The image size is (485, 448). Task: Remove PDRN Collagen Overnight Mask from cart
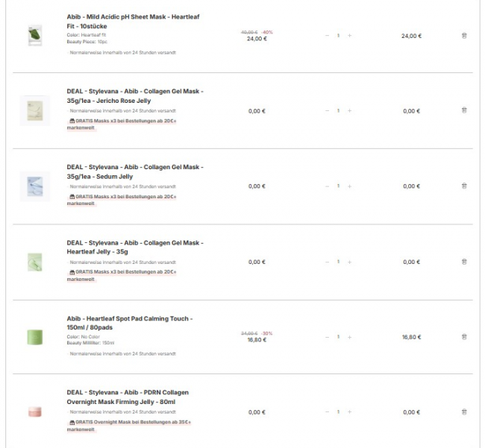coord(463,411)
